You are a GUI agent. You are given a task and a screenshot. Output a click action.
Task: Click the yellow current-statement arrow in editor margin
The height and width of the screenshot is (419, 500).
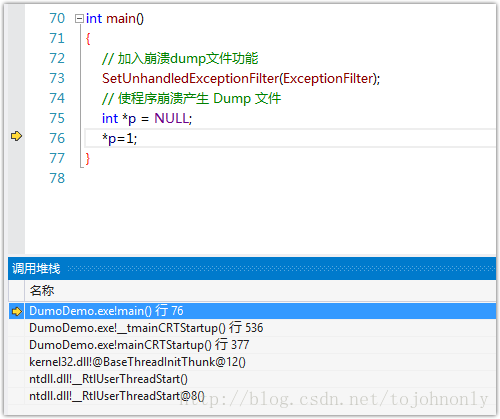(x=16, y=136)
